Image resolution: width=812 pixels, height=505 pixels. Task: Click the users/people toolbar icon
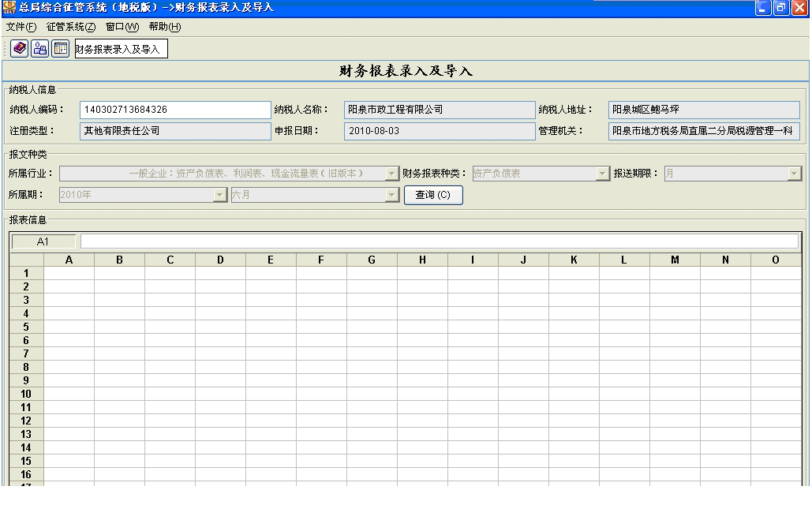(x=40, y=49)
